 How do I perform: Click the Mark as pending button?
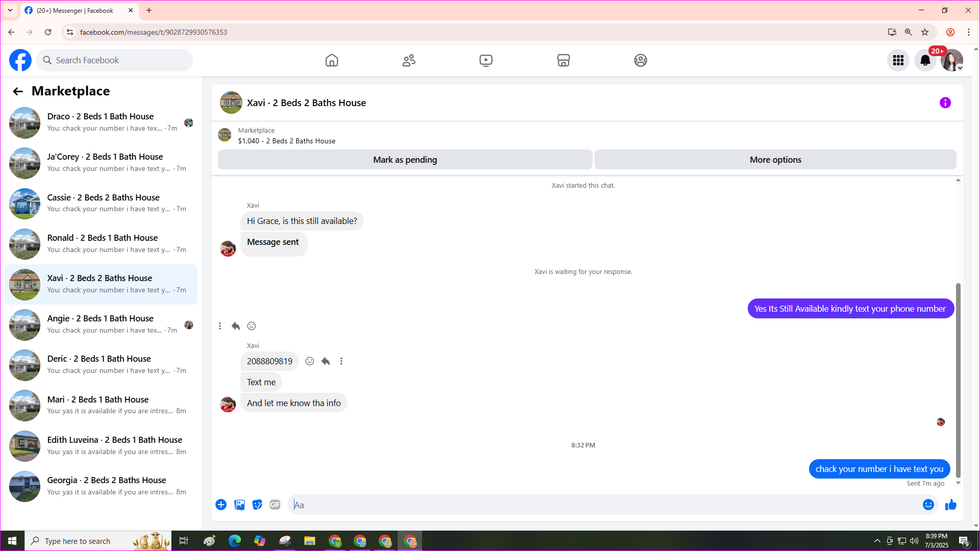point(405,160)
